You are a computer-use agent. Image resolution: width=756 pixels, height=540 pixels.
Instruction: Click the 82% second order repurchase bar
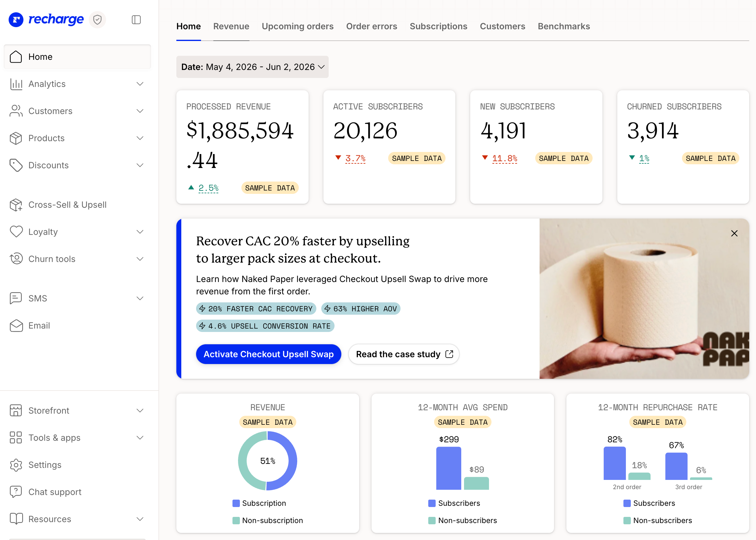614,463
